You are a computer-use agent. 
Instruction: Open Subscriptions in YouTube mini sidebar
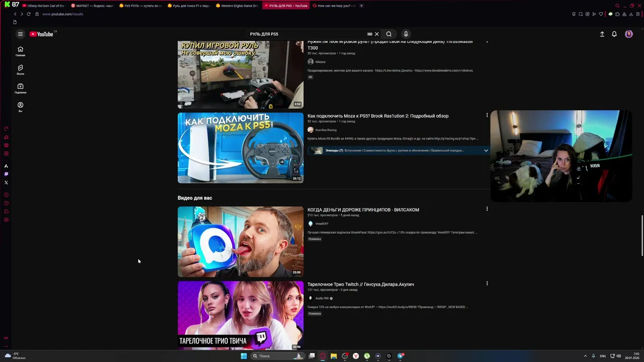coord(20,88)
